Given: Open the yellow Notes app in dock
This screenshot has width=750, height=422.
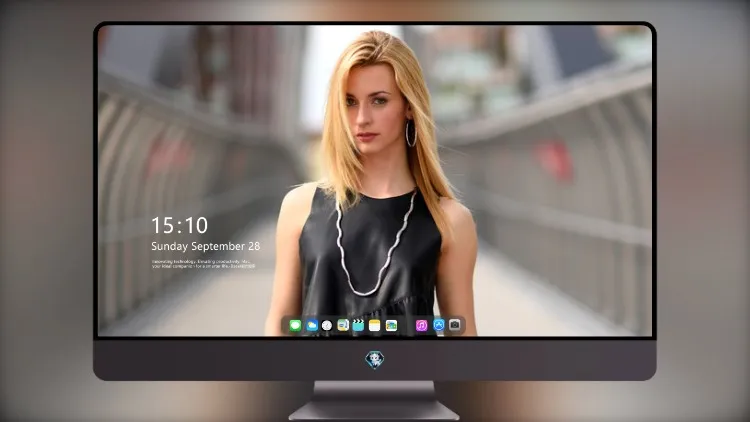Looking at the screenshot, I should [375, 325].
